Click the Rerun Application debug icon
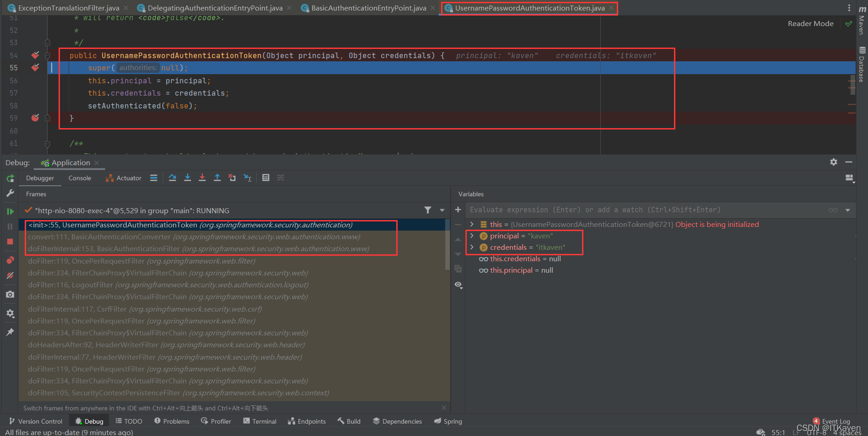The image size is (868, 436). click(x=10, y=178)
